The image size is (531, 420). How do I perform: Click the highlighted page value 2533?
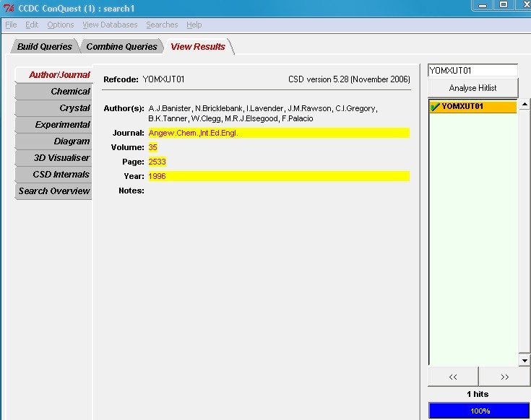coord(157,162)
